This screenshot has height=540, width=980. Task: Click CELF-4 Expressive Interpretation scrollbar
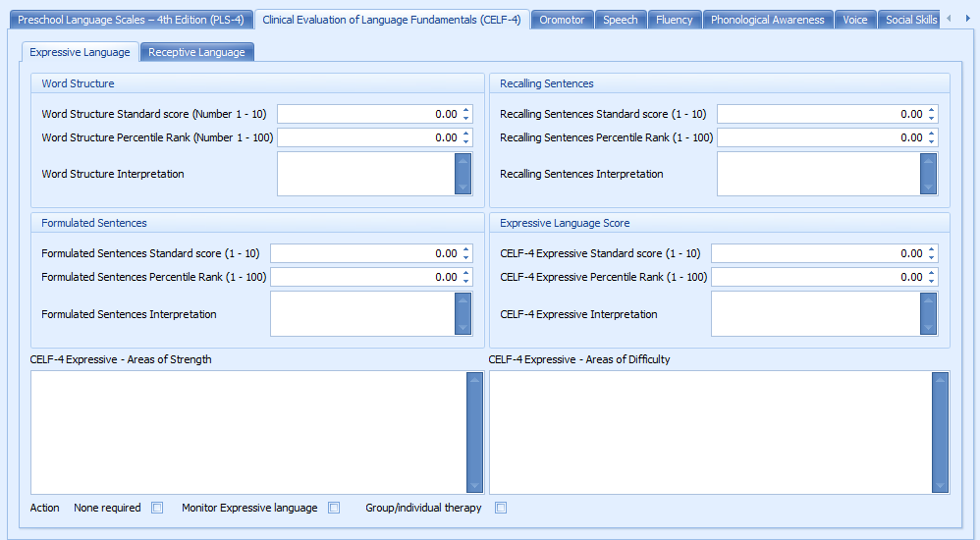pyautogui.click(x=929, y=314)
